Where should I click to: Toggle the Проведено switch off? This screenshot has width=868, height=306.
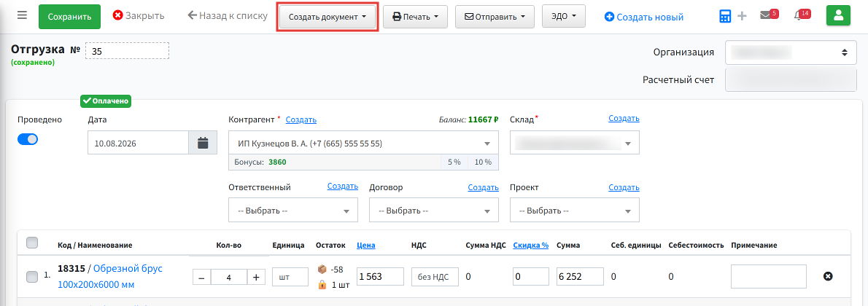[x=28, y=139]
